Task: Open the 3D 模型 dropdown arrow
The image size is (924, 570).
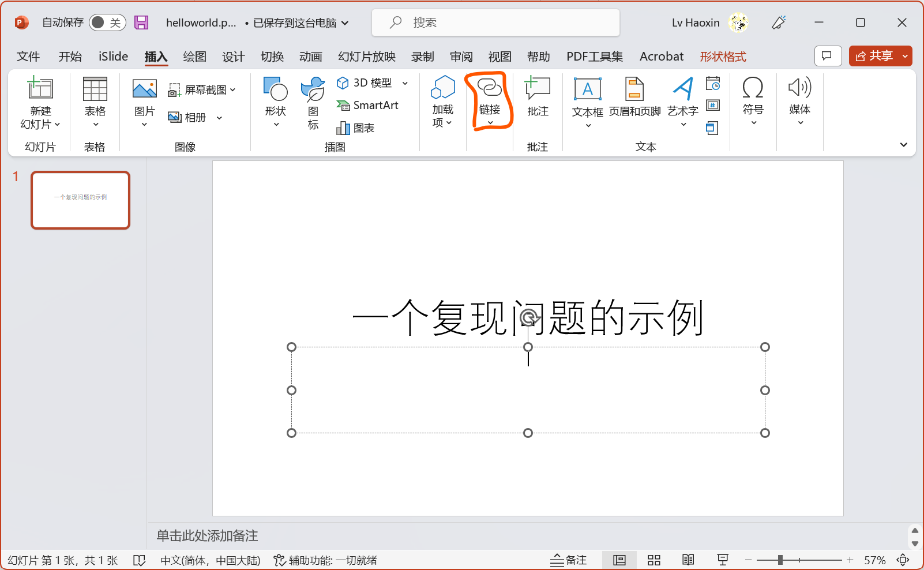Action: coord(405,83)
